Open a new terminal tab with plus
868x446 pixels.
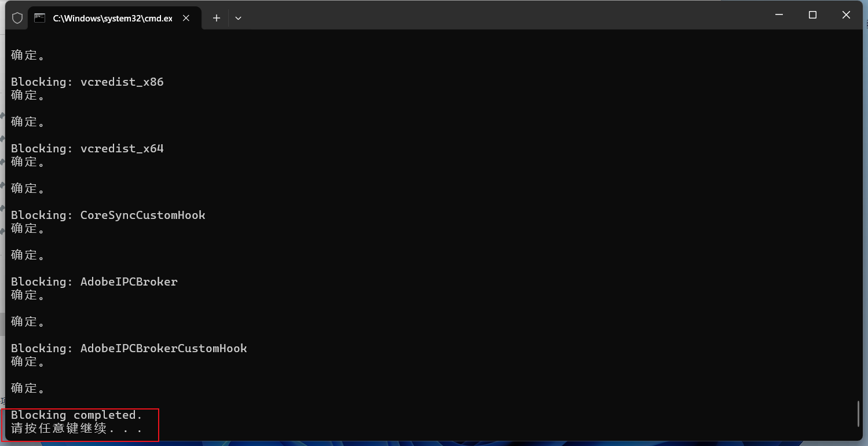click(217, 18)
